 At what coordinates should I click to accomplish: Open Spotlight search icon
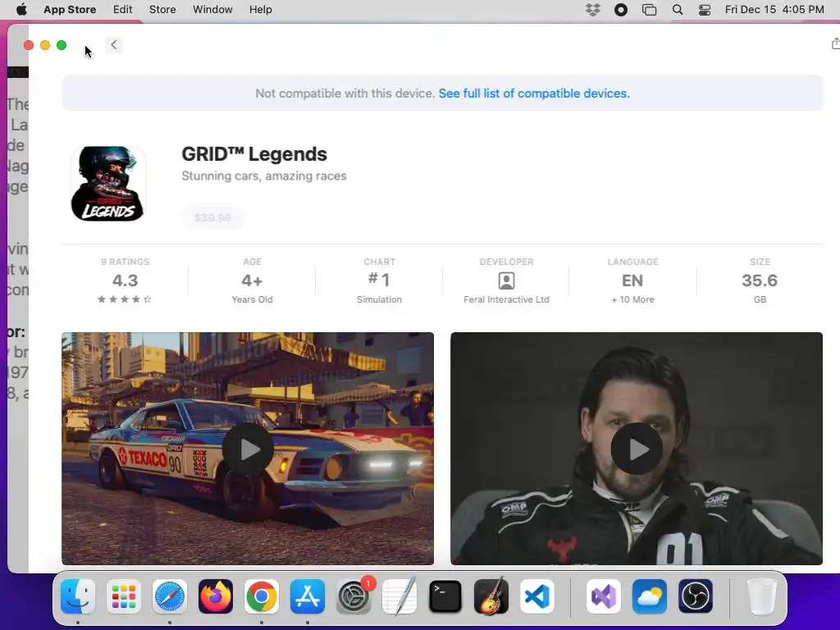(x=677, y=10)
